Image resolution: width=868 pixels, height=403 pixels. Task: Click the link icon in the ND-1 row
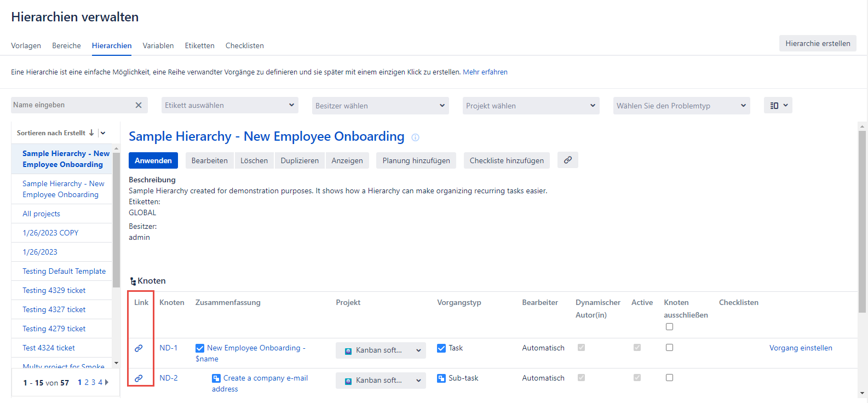[139, 348]
